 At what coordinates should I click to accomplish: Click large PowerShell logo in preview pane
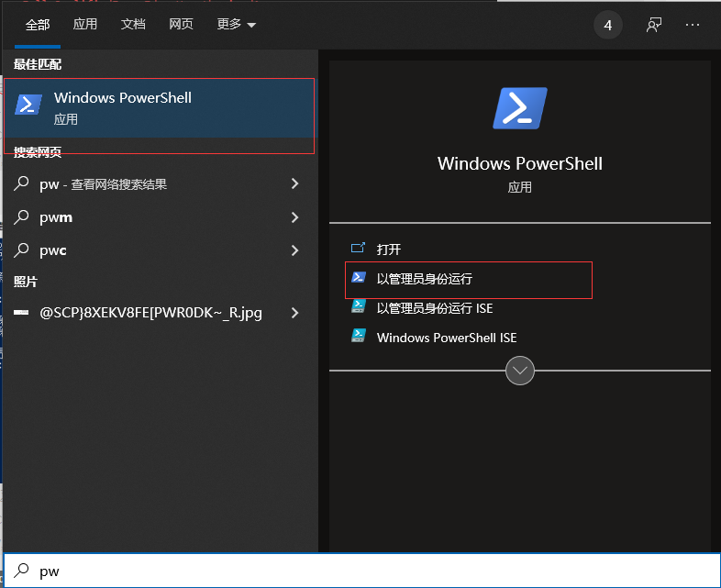tap(520, 108)
